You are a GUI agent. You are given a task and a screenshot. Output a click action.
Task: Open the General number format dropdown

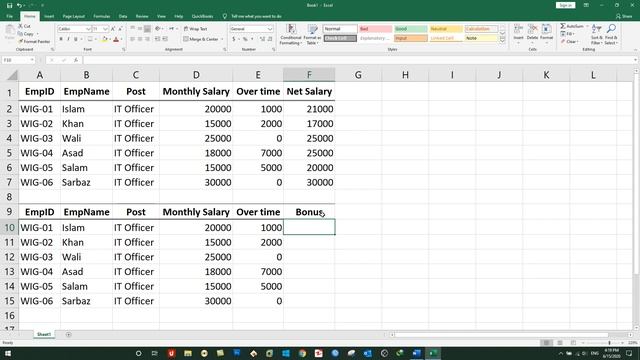pos(270,29)
